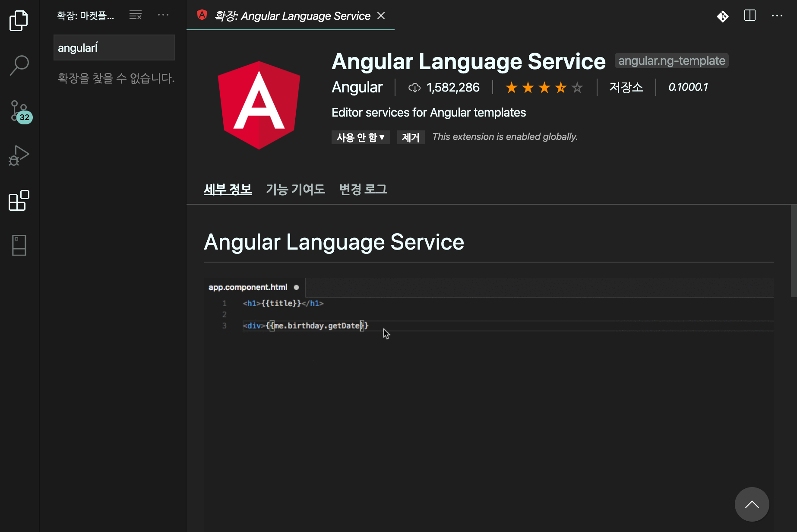Click the '확장: 마켓플...' sidebar title

(85, 16)
